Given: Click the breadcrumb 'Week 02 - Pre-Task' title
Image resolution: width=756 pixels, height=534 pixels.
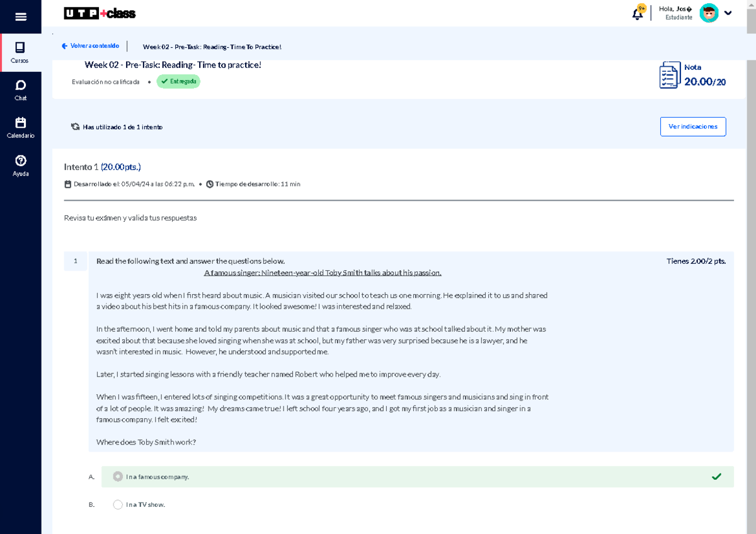Looking at the screenshot, I should coord(212,47).
